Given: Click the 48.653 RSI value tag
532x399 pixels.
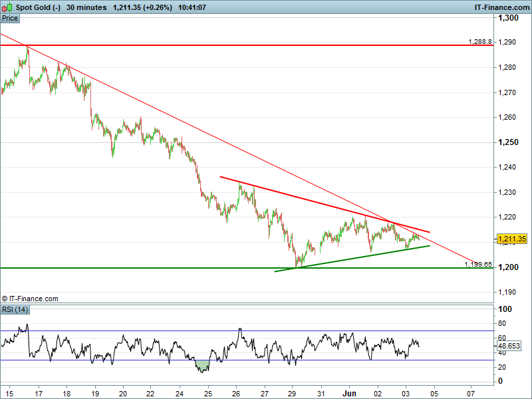Looking at the screenshot, I should [509, 346].
